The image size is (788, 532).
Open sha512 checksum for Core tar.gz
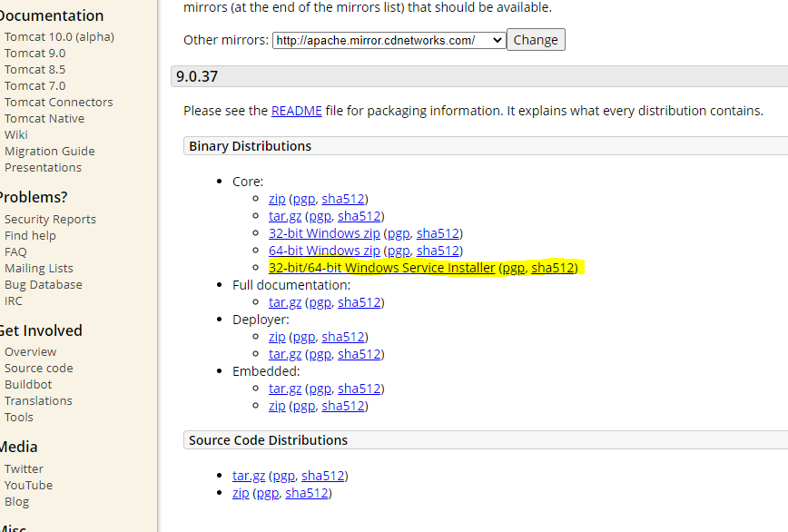tap(360, 216)
